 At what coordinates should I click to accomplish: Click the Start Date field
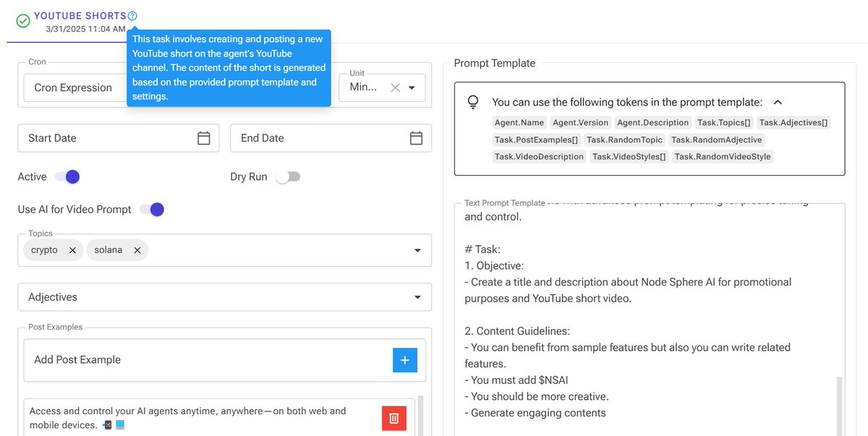tap(119, 138)
